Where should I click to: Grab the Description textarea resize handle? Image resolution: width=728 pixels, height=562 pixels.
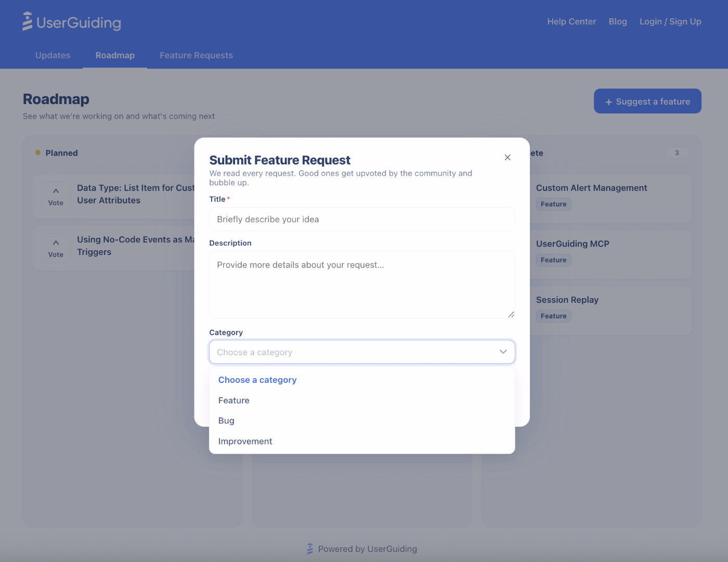pyautogui.click(x=511, y=314)
